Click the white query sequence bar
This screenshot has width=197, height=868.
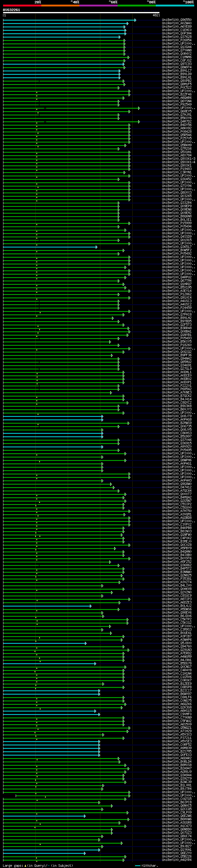[81, 13]
